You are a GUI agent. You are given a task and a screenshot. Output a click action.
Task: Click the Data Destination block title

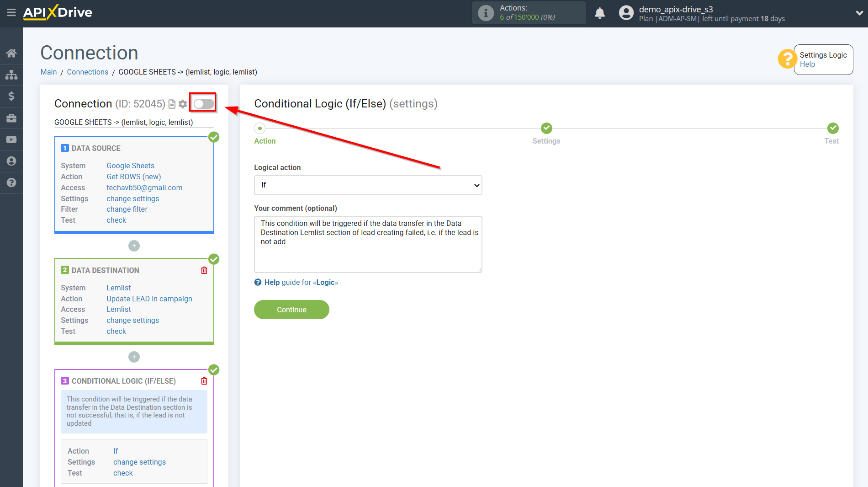[106, 270]
